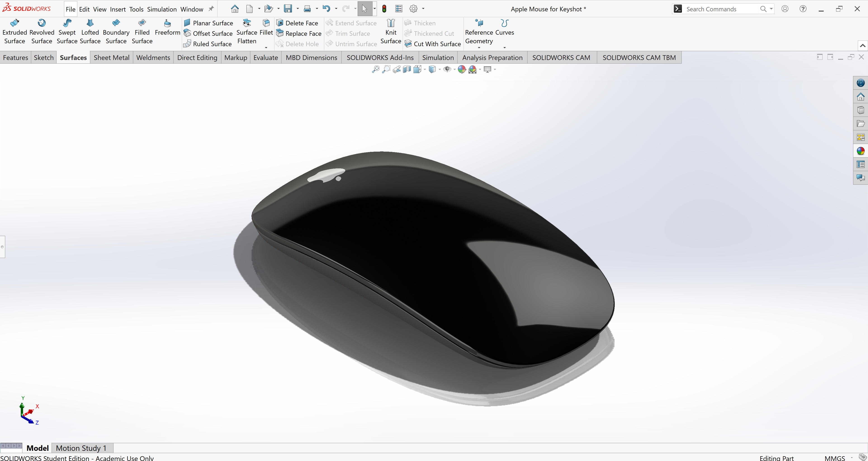Image resolution: width=868 pixels, height=461 pixels.
Task: Click the Zoom to Fit magnifier icon
Action: [x=375, y=69]
